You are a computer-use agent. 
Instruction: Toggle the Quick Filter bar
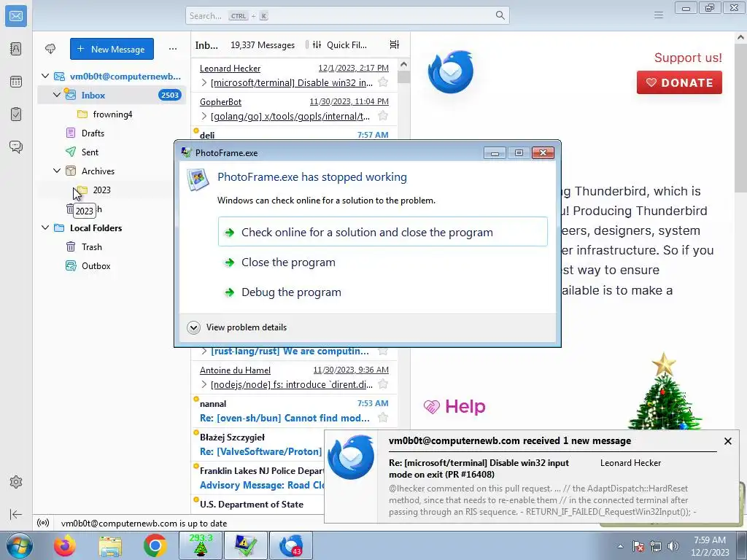[x=339, y=44]
